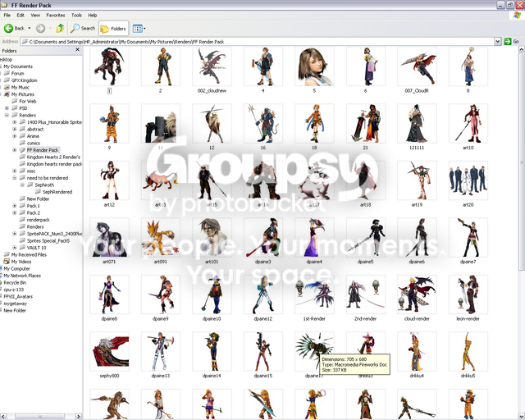Select thumbnail named art10
Screen dimensions: 525x420
click(x=468, y=123)
